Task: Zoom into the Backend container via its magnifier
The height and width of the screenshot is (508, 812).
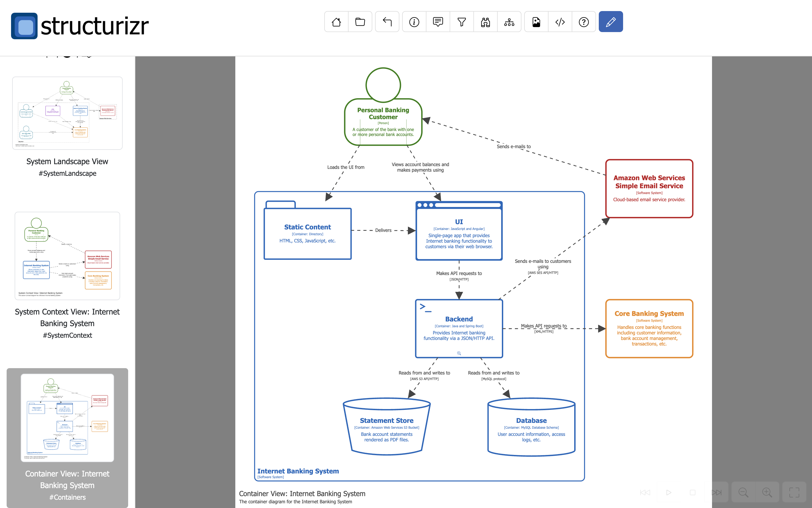Action: [x=458, y=353]
